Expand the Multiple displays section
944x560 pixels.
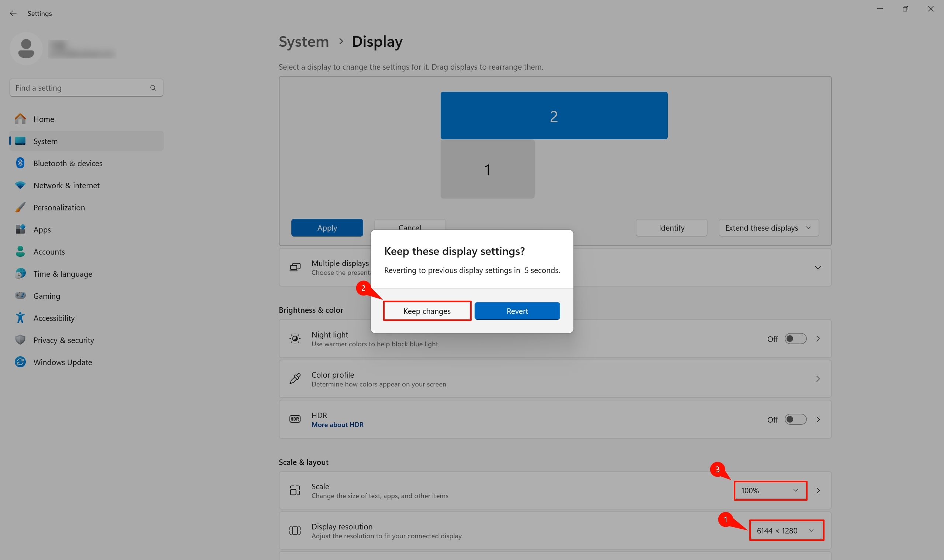click(818, 267)
